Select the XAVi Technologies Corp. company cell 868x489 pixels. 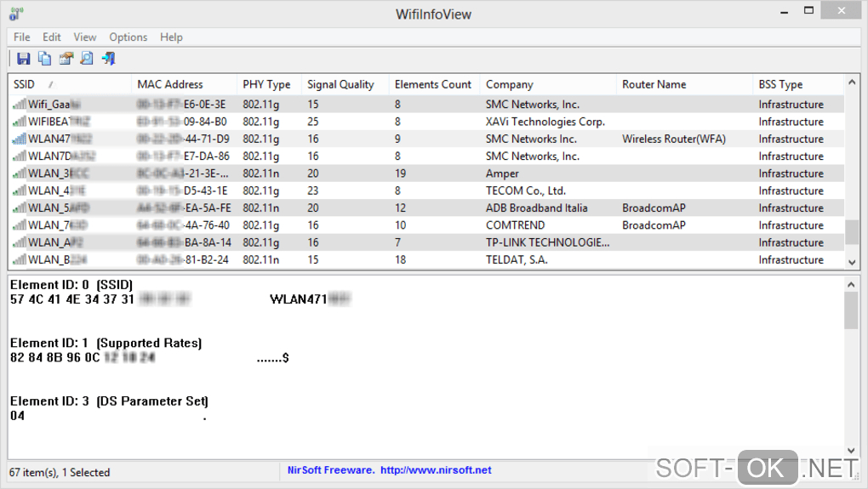tap(545, 121)
